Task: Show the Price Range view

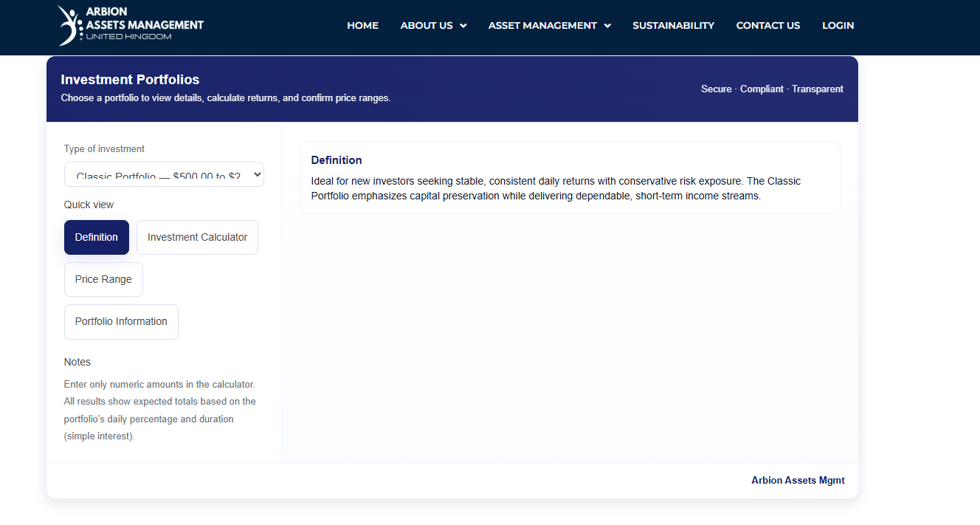Action: coord(103,279)
